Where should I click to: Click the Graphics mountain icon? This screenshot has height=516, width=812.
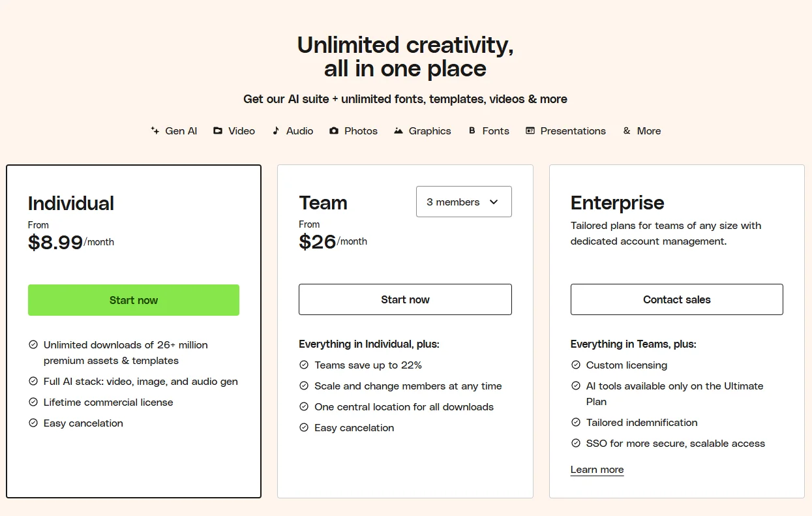(398, 130)
